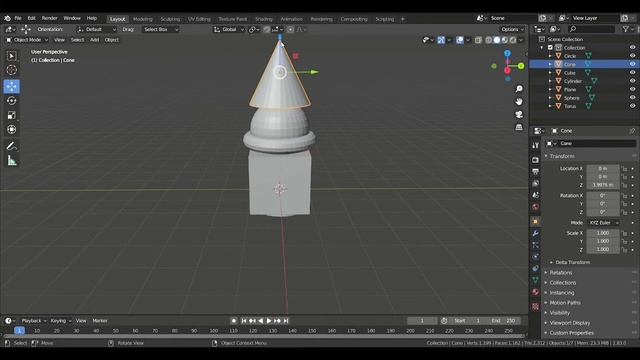Hide the Cube object in outliner
The image size is (640, 360).
pos(632,72)
